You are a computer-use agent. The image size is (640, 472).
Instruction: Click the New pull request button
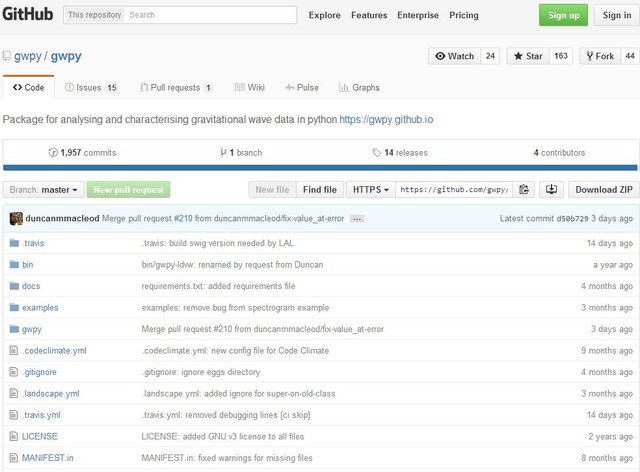pyautogui.click(x=129, y=190)
